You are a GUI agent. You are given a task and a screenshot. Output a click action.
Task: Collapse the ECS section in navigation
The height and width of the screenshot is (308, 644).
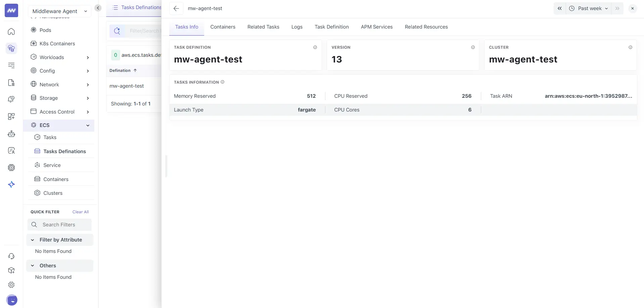point(88,125)
